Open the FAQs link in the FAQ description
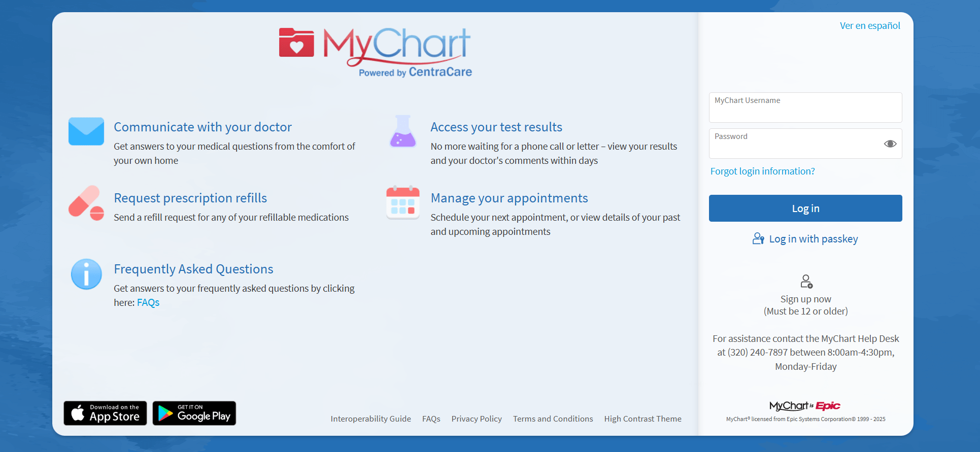The image size is (980, 452). point(148,303)
